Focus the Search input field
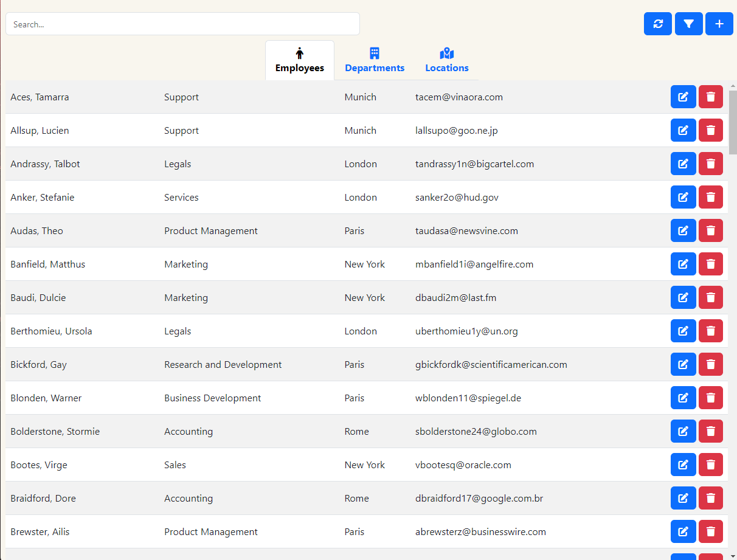Viewport: 737px width, 560px height. point(182,24)
